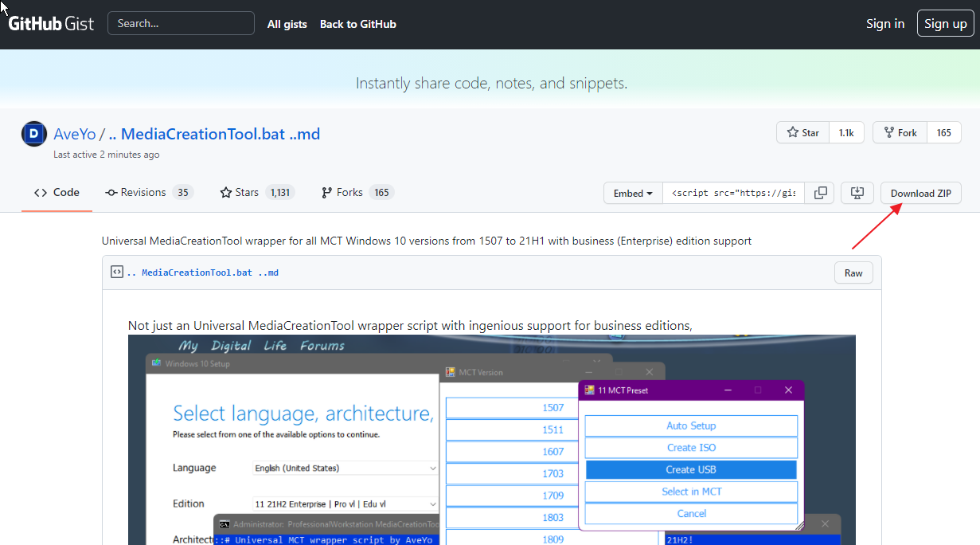Choose Select in MCT in preset dialog
This screenshot has height=545, width=980.
coord(691,492)
